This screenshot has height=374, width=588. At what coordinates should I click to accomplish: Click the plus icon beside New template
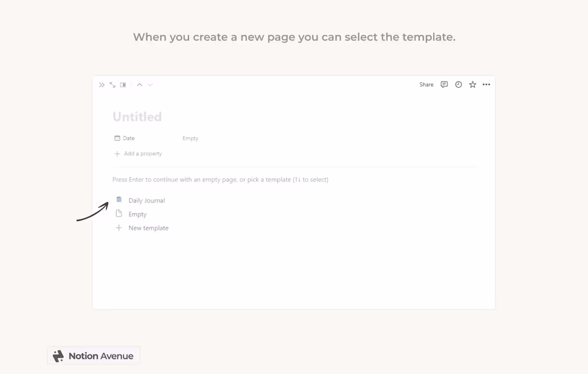[x=119, y=228]
